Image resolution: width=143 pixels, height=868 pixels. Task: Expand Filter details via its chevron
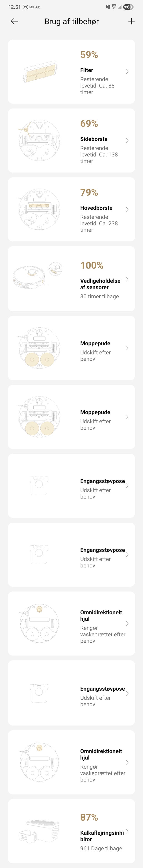[127, 71]
